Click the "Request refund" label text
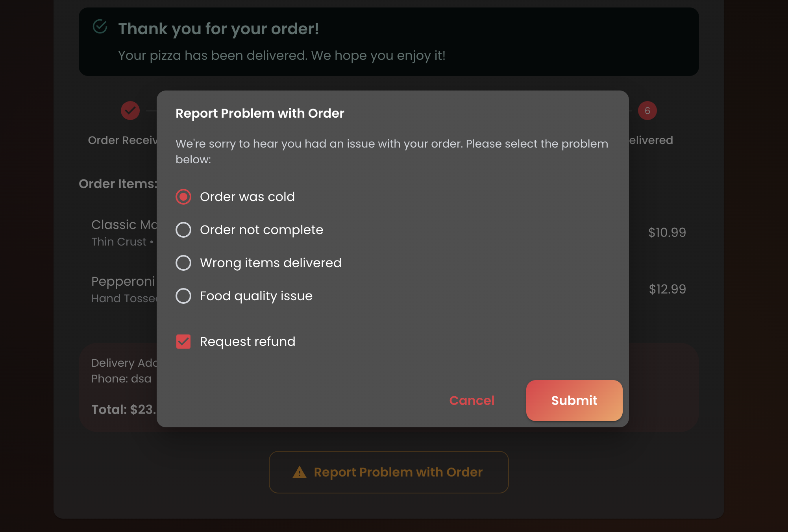The image size is (788, 532). [x=247, y=342]
